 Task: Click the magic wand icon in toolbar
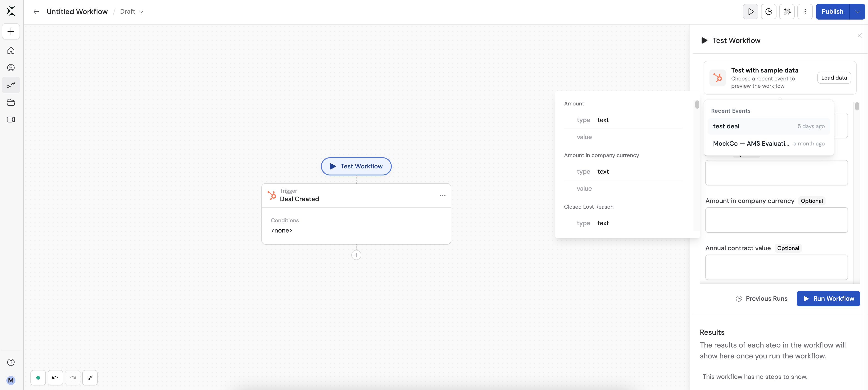point(787,12)
